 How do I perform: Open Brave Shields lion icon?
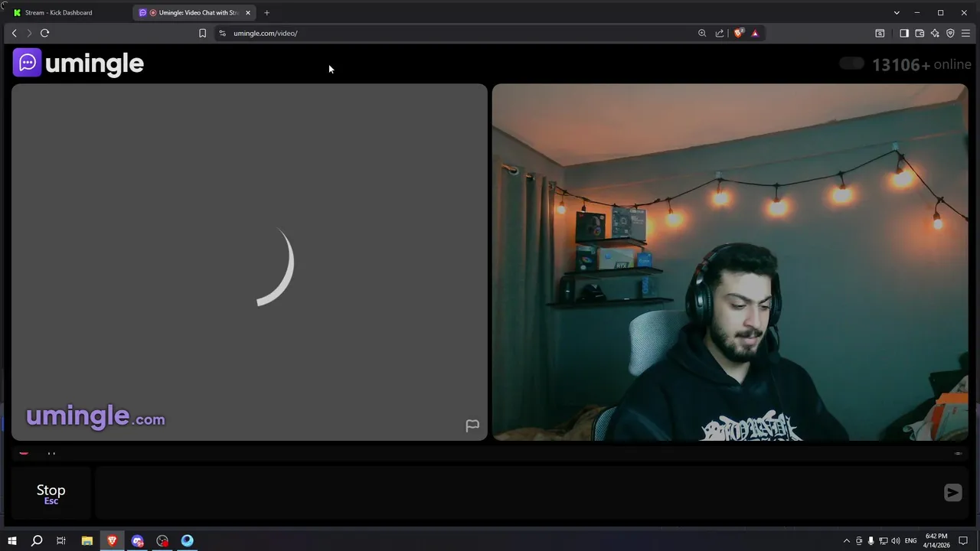[739, 33]
